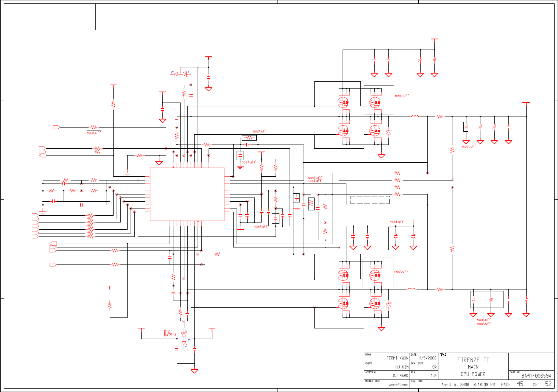Click last edit timestamp 'April 5, 2006 8:18:08 PM'
Viewport: 558px width, 392px height.
pyautogui.click(x=468, y=385)
